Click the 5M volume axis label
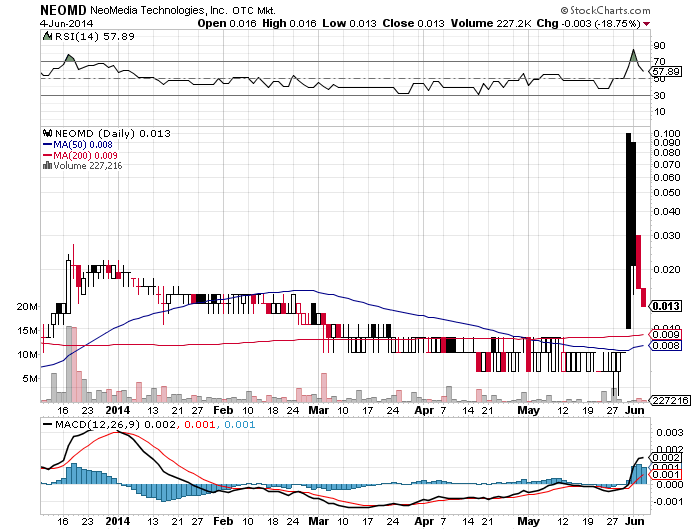The height and width of the screenshot is (530, 700). (x=30, y=379)
